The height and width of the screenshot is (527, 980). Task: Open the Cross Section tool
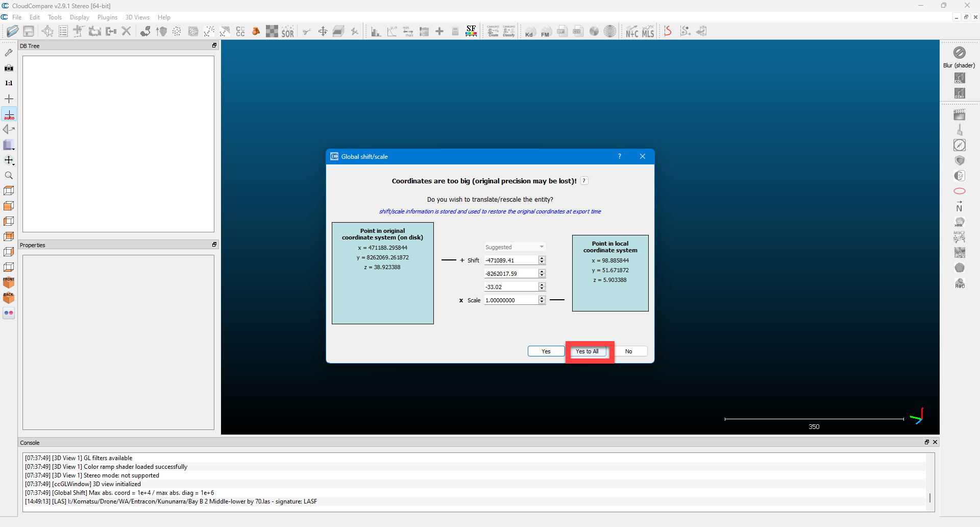(x=338, y=31)
